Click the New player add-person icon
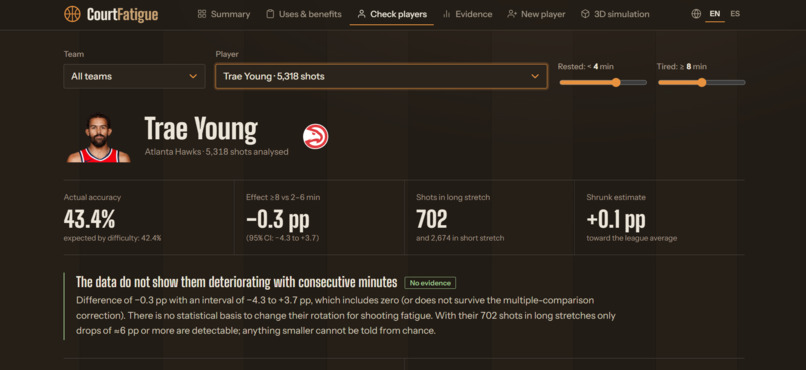The height and width of the screenshot is (370, 806). [511, 14]
